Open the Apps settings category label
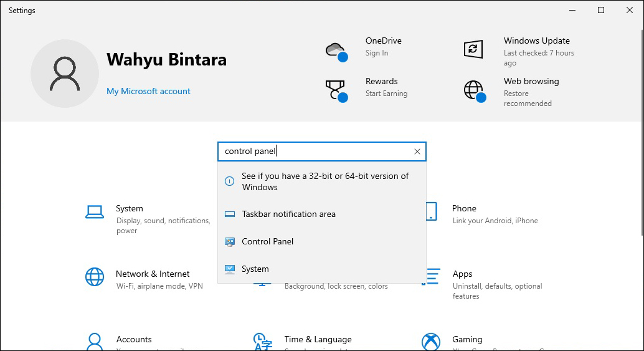Screen dimensions: 644x351 point(463,274)
